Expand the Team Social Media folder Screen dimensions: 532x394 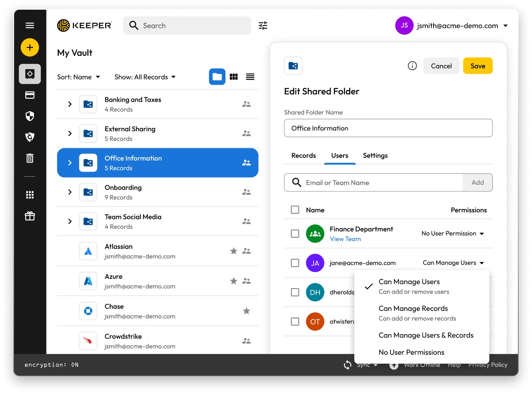point(69,222)
